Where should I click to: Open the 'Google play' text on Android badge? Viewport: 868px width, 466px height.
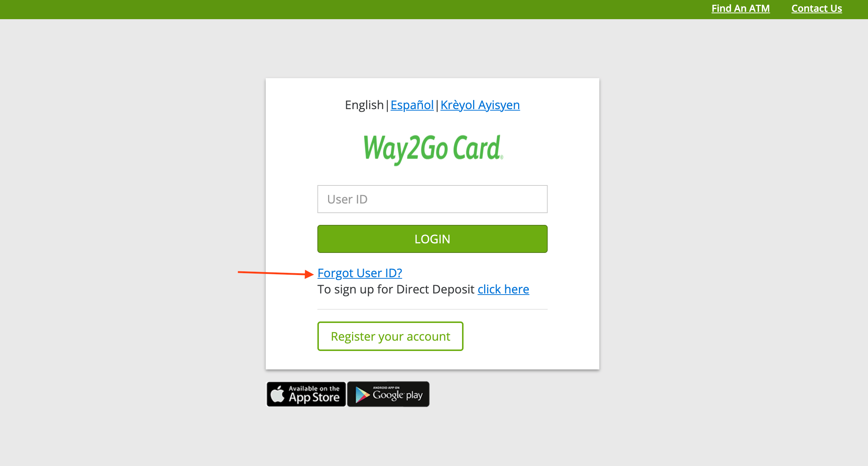(x=397, y=395)
